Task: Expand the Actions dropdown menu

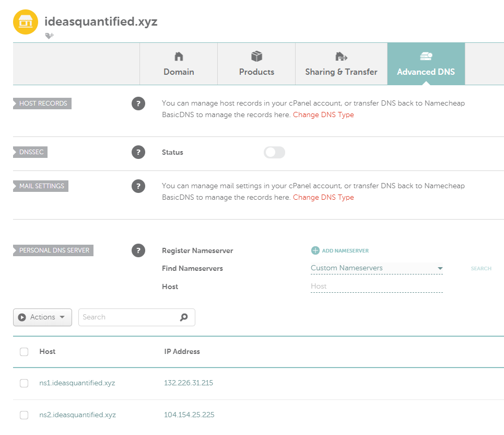Action: coord(42,317)
